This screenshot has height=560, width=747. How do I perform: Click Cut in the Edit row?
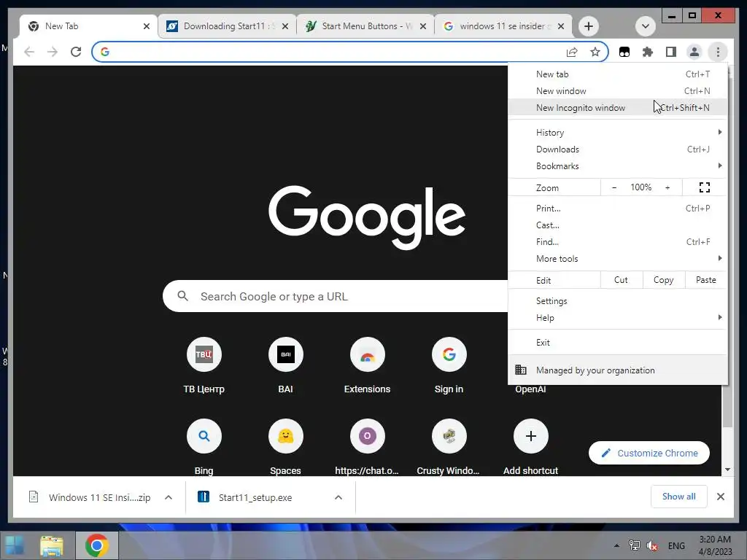pyautogui.click(x=622, y=280)
